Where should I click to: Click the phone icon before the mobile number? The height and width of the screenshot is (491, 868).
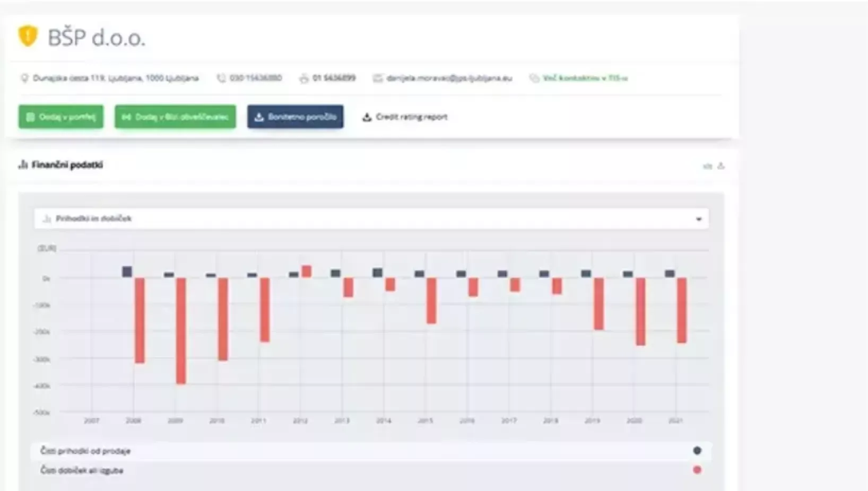(221, 78)
